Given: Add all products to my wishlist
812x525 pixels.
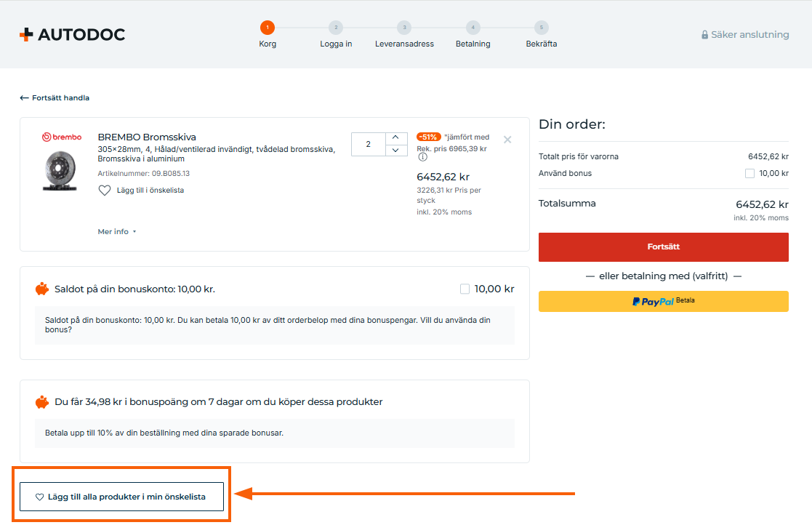Looking at the screenshot, I should [x=121, y=497].
